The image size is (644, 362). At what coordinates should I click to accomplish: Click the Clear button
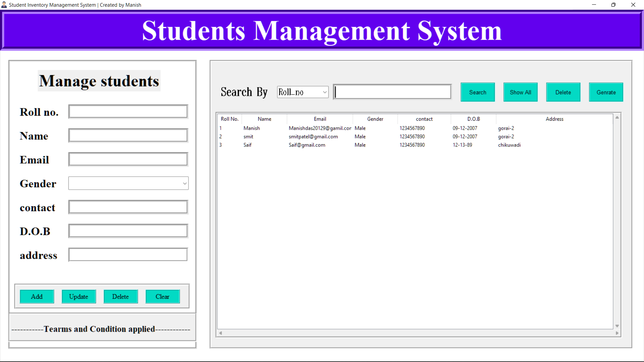click(x=162, y=296)
